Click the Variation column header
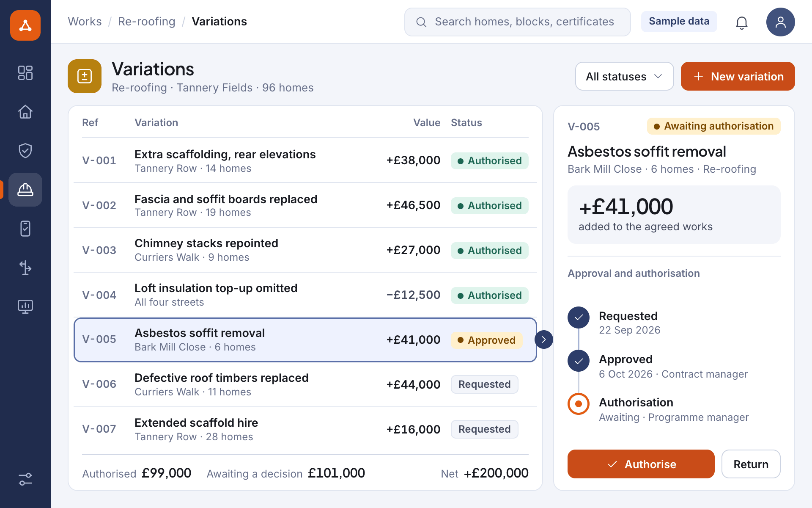This screenshot has height=508, width=812. pos(156,123)
